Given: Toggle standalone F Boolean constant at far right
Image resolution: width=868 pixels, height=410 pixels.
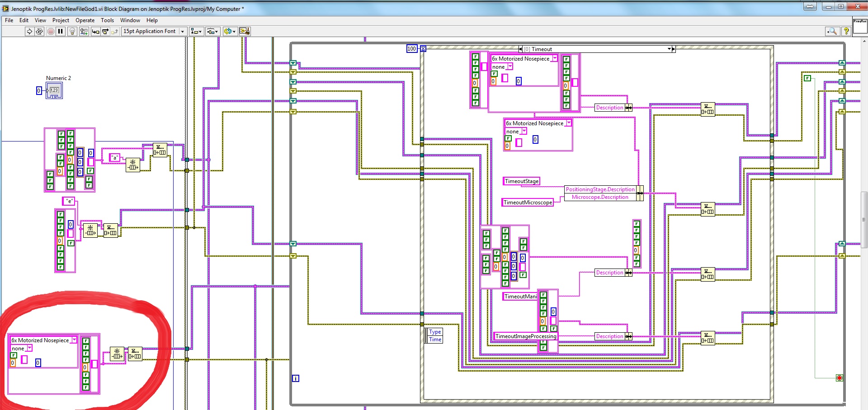Looking at the screenshot, I should point(807,78).
